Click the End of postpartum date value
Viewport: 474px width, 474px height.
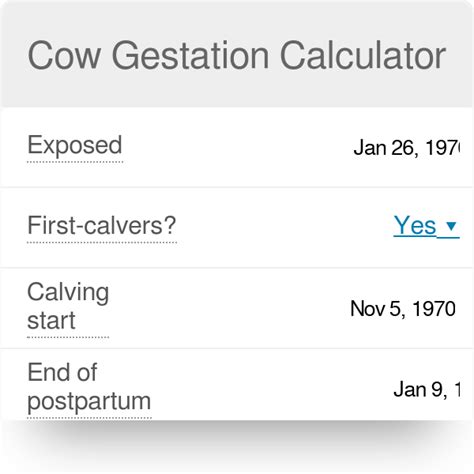pyautogui.click(x=427, y=389)
